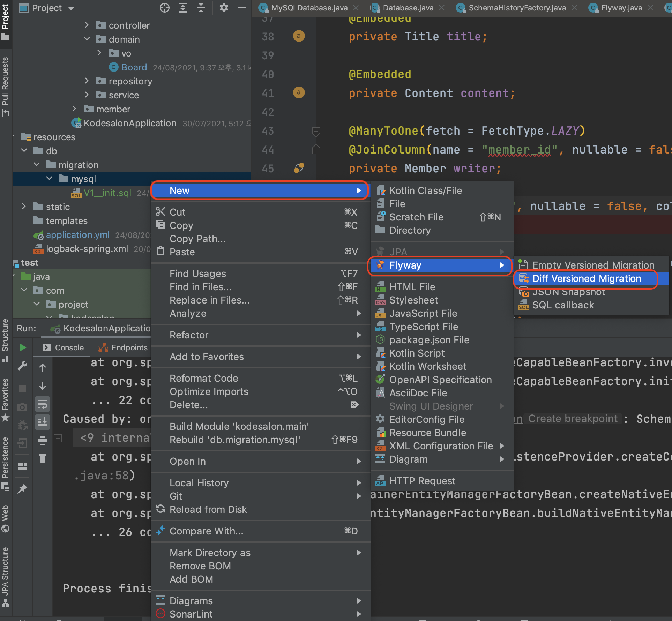Toggle Scroll to End icon in console
Viewport: 672px width, 621px height.
pos(43,422)
